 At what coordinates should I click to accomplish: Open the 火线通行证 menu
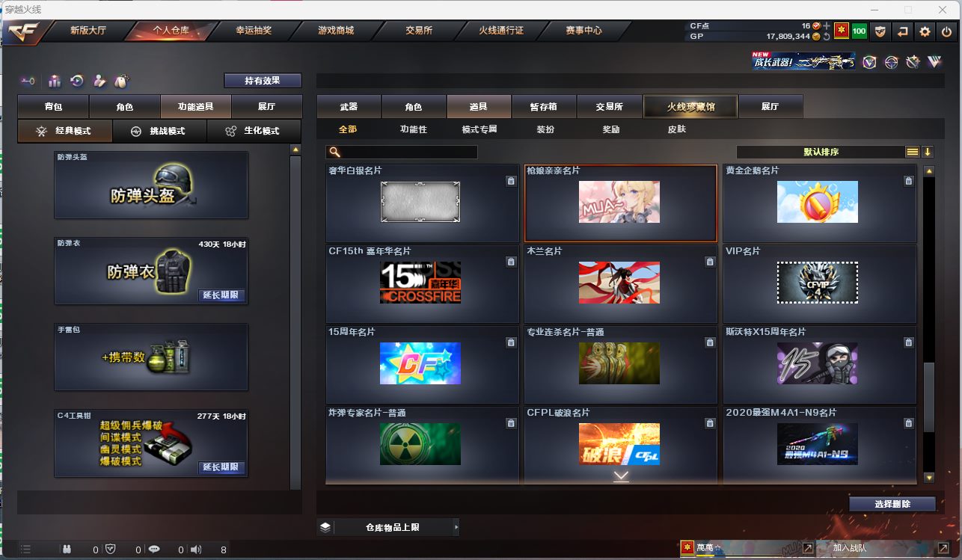[x=501, y=31]
